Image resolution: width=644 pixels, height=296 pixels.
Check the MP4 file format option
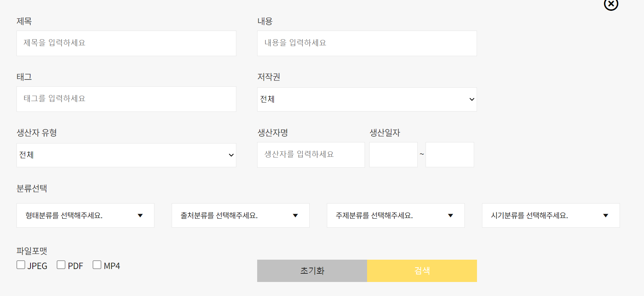coord(97,265)
